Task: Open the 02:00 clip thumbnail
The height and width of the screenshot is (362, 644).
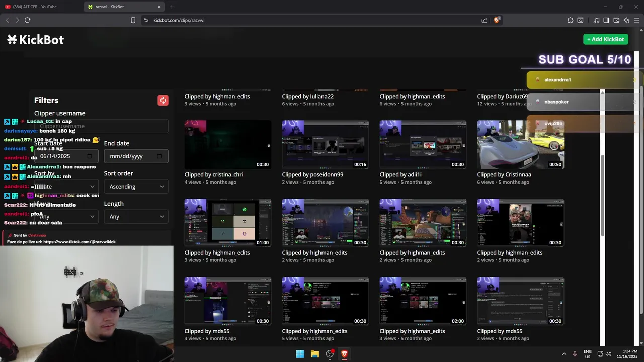Action: coord(423,301)
